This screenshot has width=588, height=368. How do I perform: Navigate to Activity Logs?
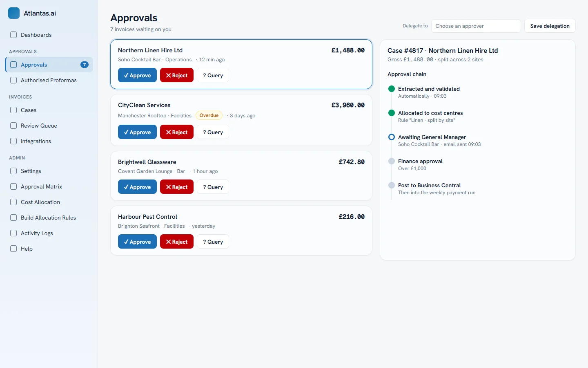click(49, 233)
